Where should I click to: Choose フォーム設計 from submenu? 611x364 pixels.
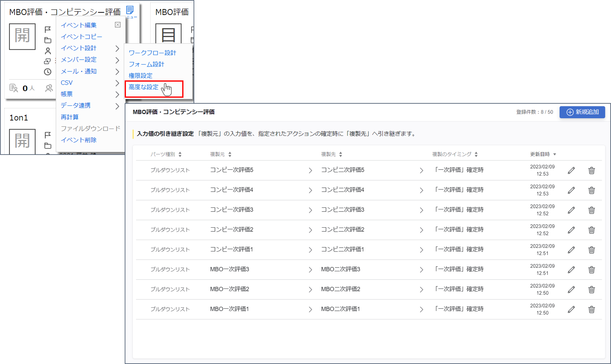pyautogui.click(x=146, y=64)
